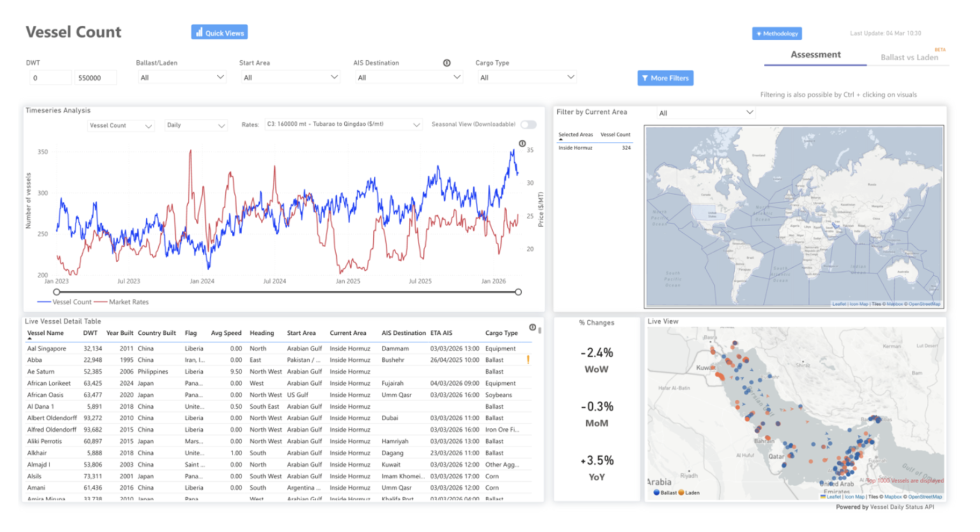Open the Leaflet link on the world map
980x532 pixels.
click(x=839, y=304)
